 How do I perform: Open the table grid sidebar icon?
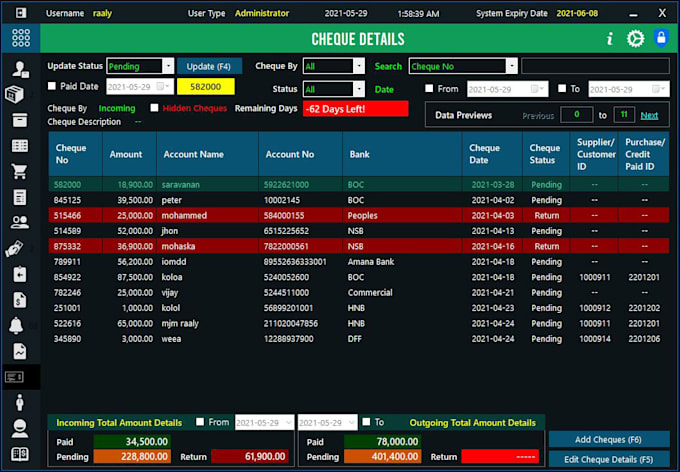point(20,146)
